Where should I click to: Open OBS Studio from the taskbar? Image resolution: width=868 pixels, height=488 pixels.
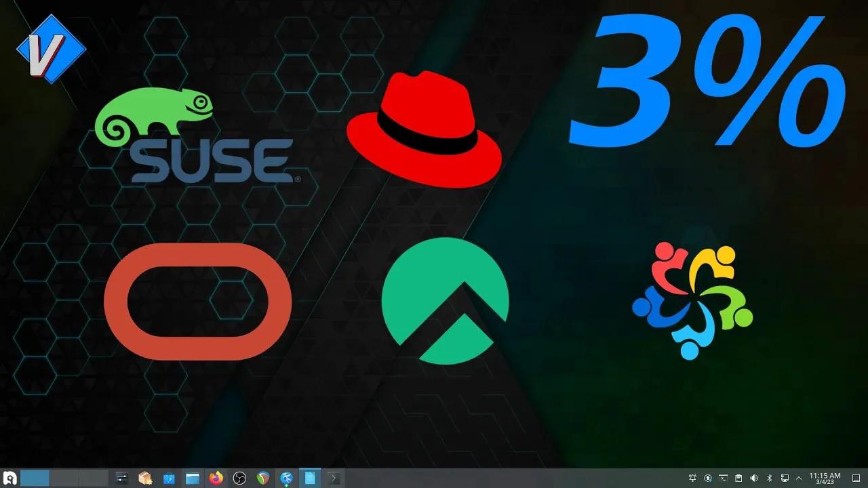point(241,478)
